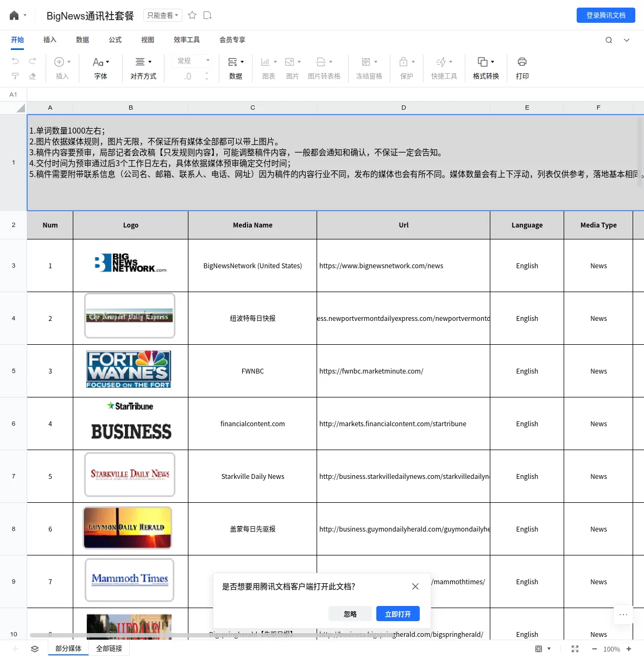Click the eraser clear-format icon

33,76
